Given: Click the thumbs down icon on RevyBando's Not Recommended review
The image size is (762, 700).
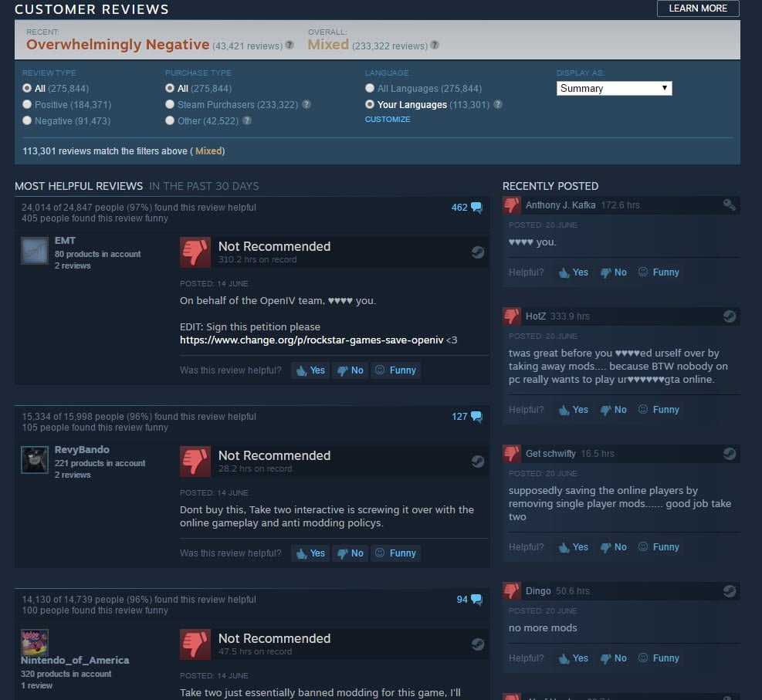Looking at the screenshot, I should pos(195,462).
